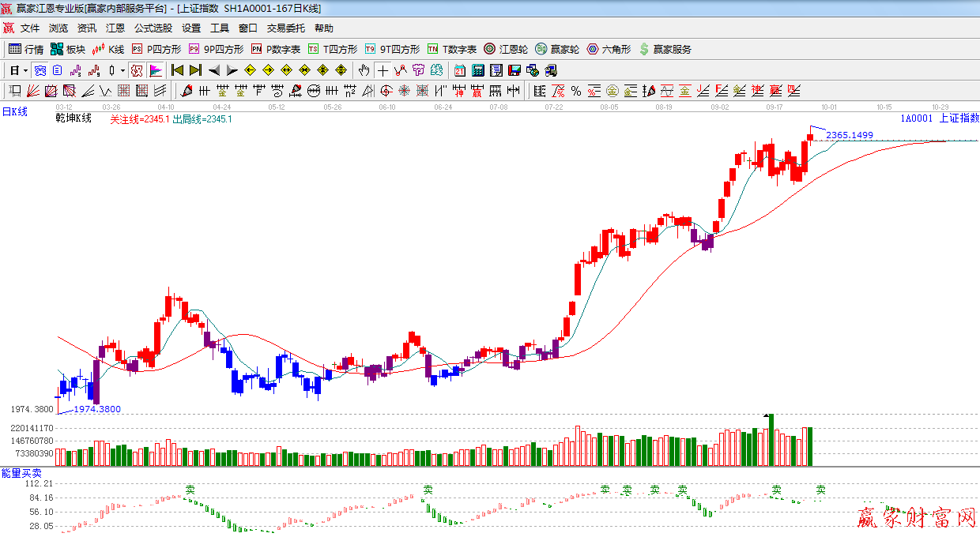Open the 工具 menu

tap(219, 28)
